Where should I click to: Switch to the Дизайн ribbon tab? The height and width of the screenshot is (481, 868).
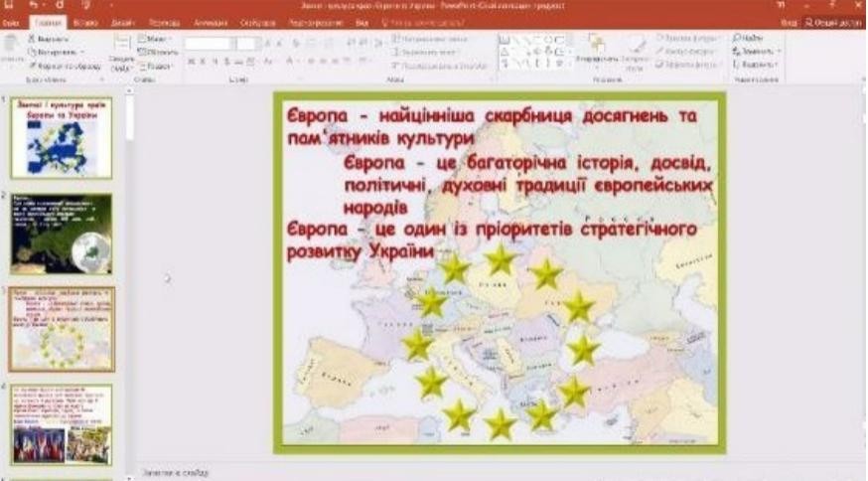122,23
